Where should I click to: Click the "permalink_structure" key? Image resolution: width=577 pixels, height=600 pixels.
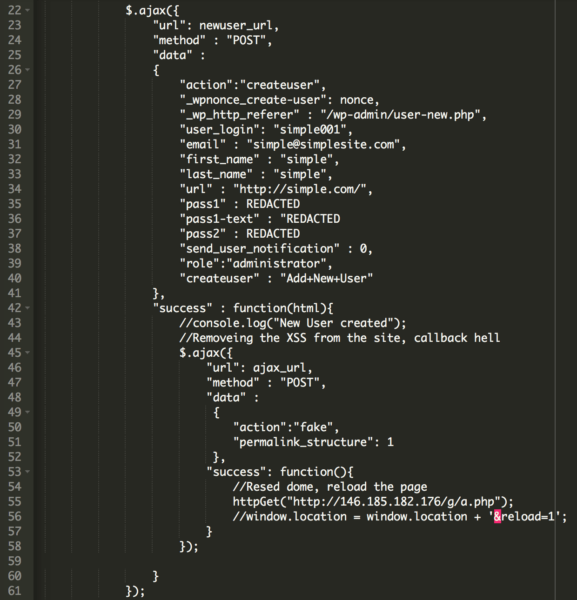click(x=303, y=442)
